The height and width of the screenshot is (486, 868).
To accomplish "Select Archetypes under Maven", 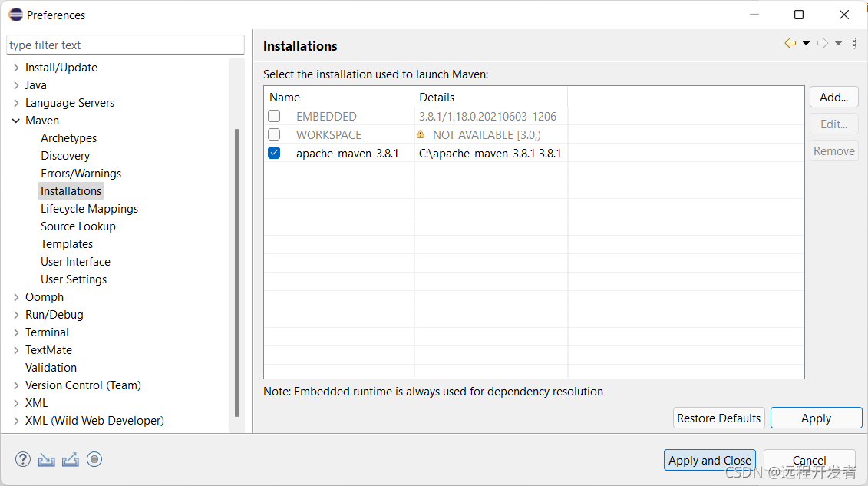I will pyautogui.click(x=68, y=138).
